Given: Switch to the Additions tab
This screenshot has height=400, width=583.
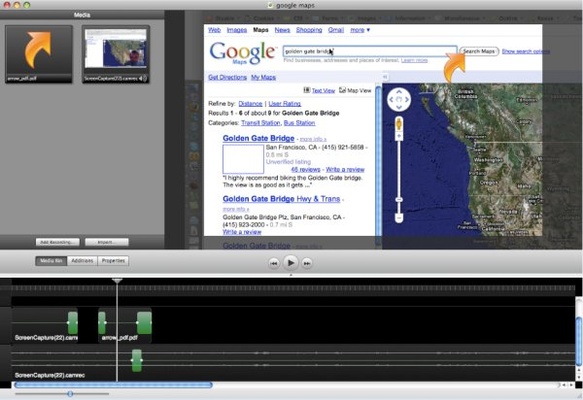Looking at the screenshot, I should (82, 261).
